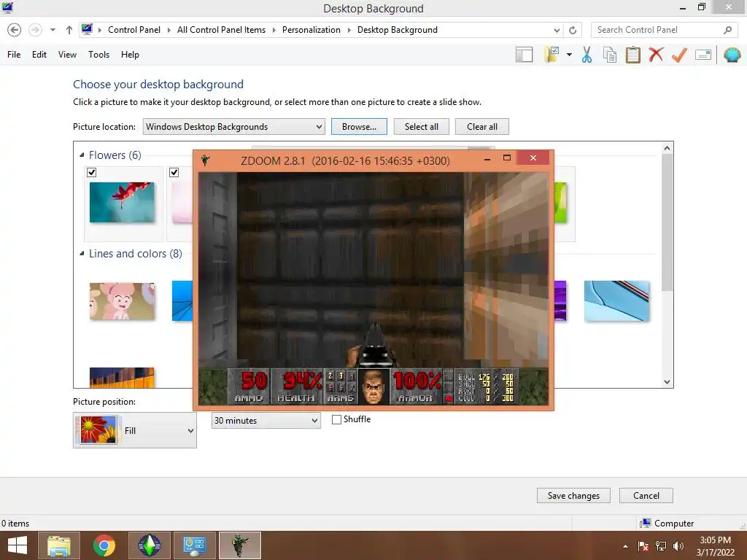Collapse the Flowers (6) group

click(x=82, y=155)
